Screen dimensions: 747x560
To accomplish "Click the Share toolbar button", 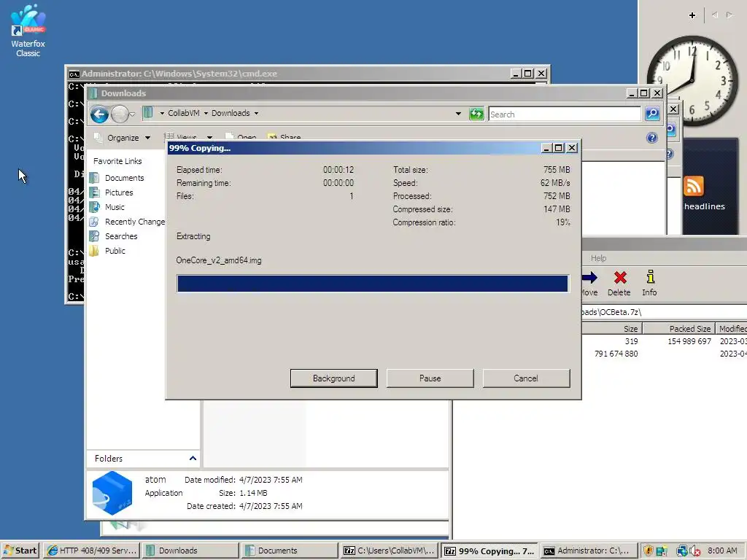I will pyautogui.click(x=285, y=137).
